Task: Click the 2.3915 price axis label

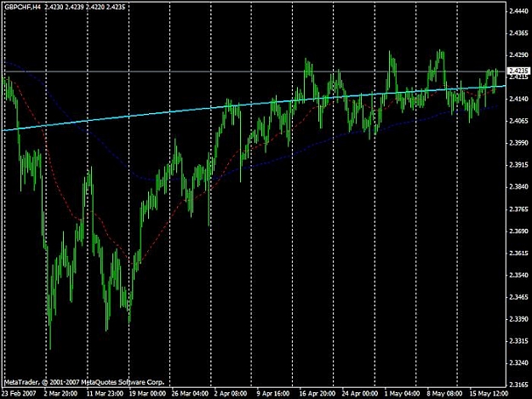Action: pos(518,165)
